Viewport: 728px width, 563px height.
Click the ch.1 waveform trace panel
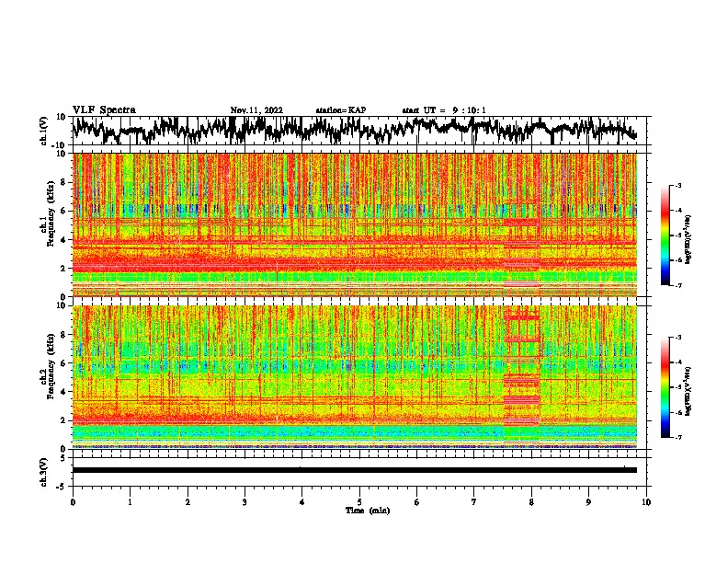tap(359, 131)
